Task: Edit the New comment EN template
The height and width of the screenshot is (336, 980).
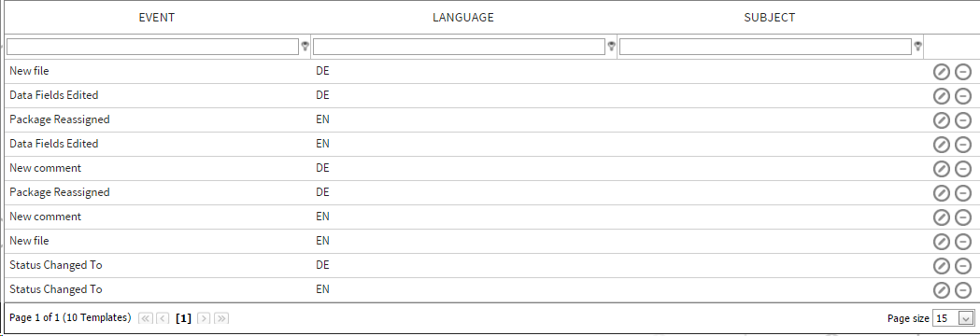Action: coord(941,217)
